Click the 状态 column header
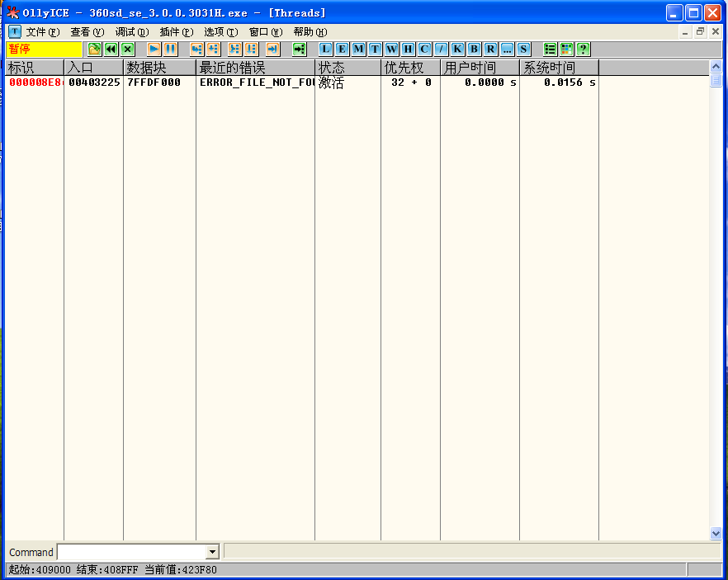The width and height of the screenshot is (728, 580). click(347, 68)
